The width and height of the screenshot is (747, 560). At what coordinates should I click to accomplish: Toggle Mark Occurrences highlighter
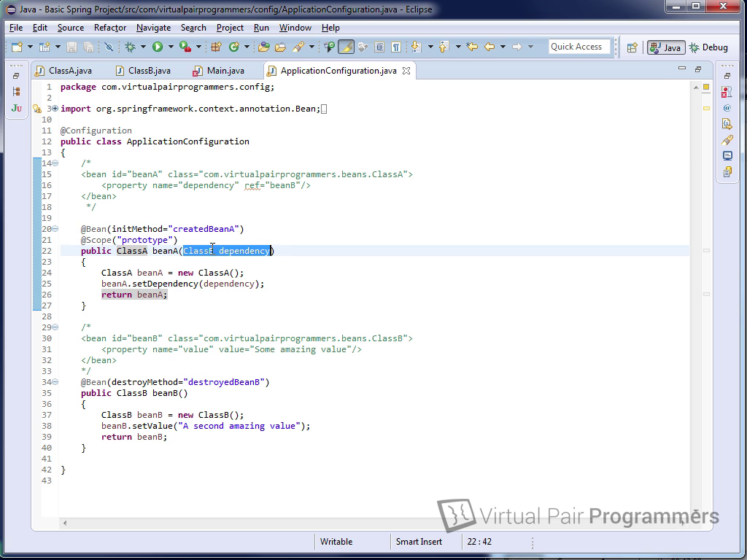(347, 47)
